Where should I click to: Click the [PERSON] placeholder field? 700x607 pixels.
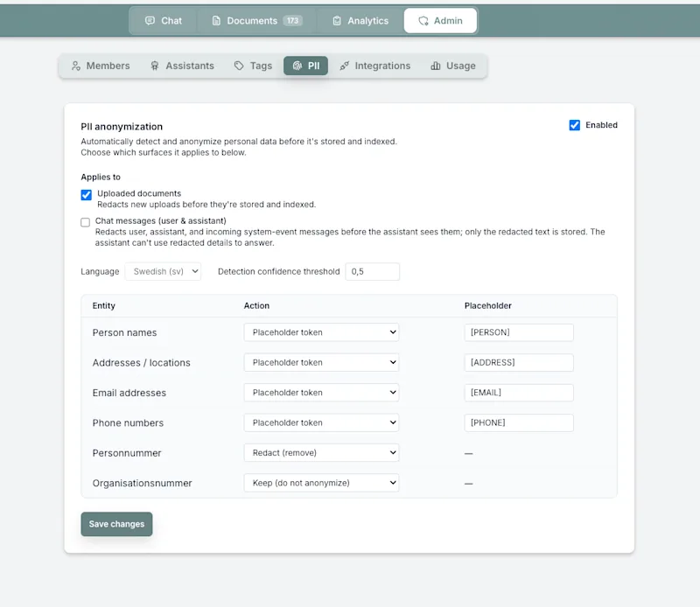[x=519, y=332]
